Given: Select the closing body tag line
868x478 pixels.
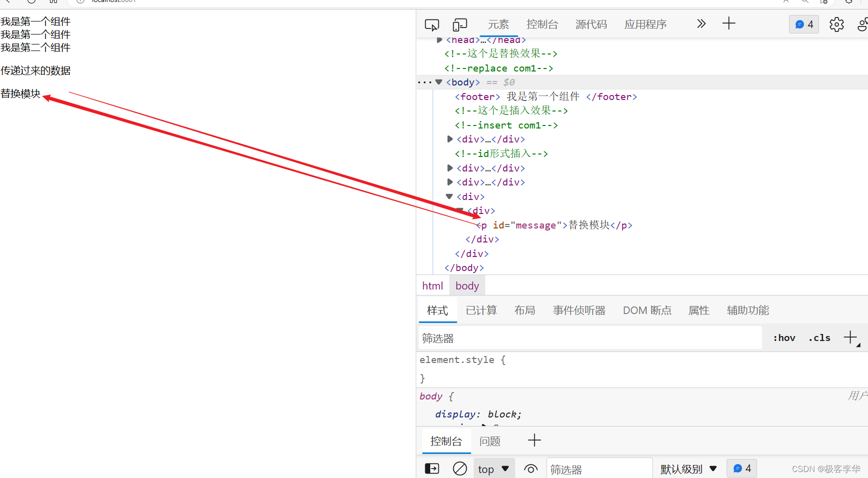Looking at the screenshot, I should pos(464,267).
